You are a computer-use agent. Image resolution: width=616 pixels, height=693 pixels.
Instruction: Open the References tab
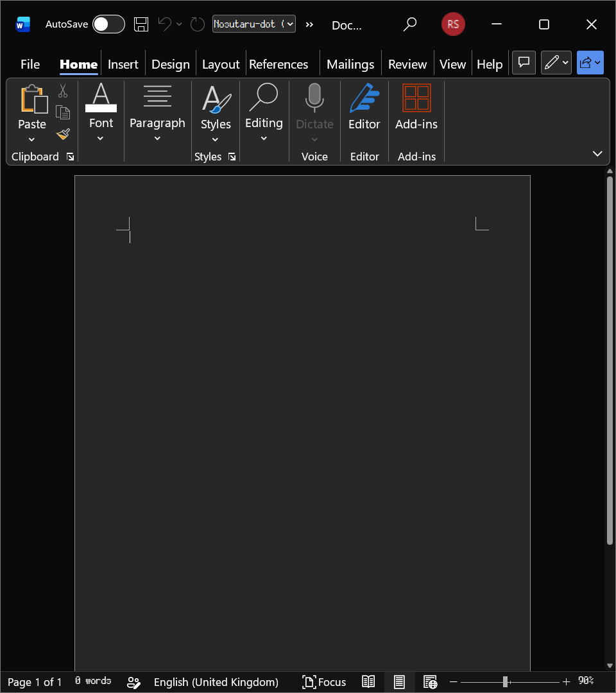pos(278,65)
